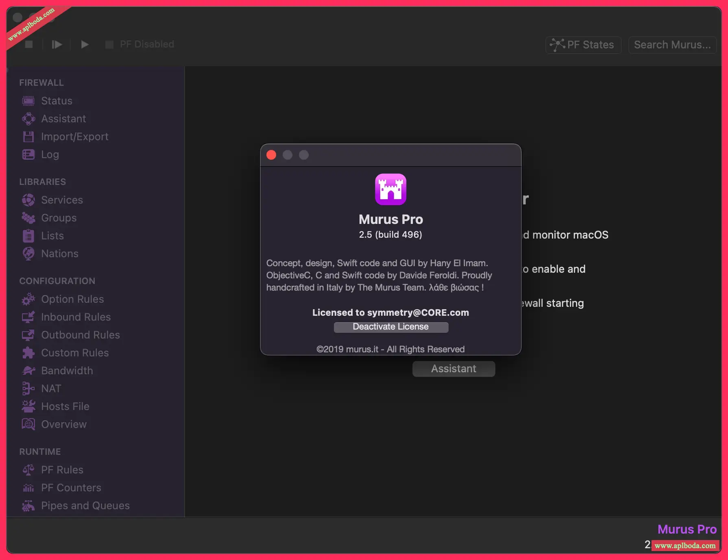Click the stop square toolbar icon
This screenshot has height=560, width=728.
tap(29, 44)
